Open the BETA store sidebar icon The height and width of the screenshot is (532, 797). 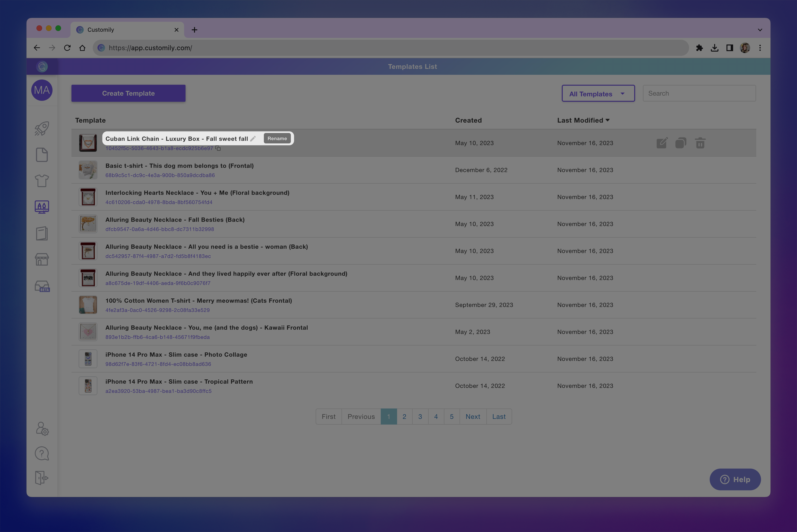click(x=42, y=286)
